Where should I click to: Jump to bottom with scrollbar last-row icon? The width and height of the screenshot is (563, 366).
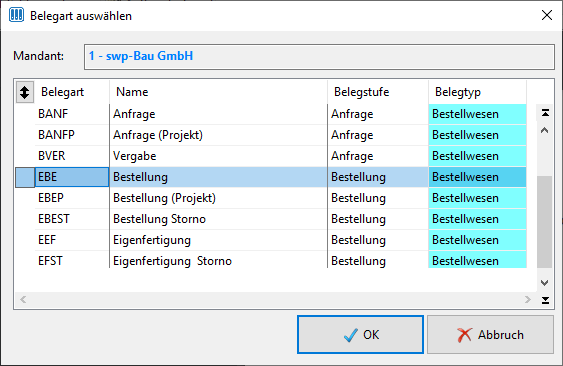[x=545, y=300]
